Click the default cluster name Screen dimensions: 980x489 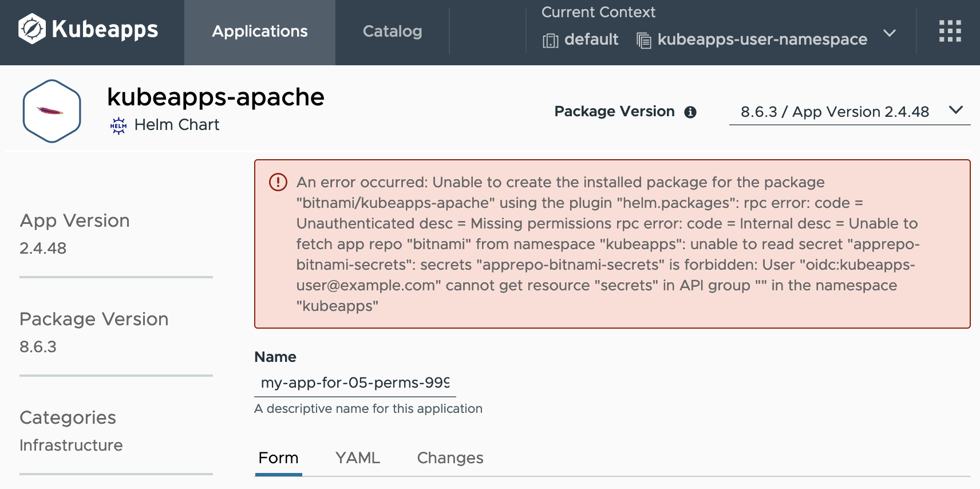591,40
